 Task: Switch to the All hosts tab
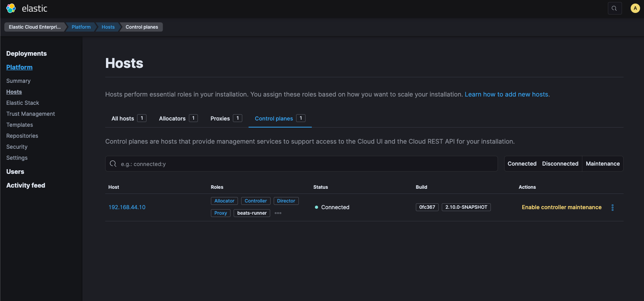(x=129, y=118)
